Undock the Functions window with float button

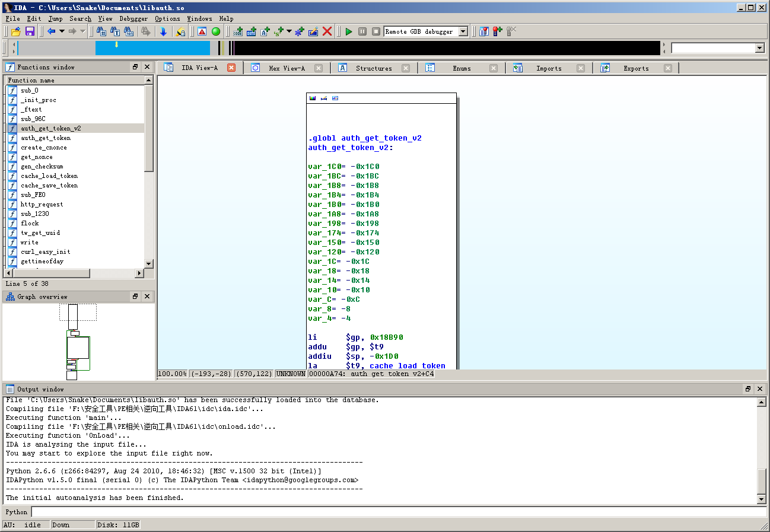click(x=135, y=67)
